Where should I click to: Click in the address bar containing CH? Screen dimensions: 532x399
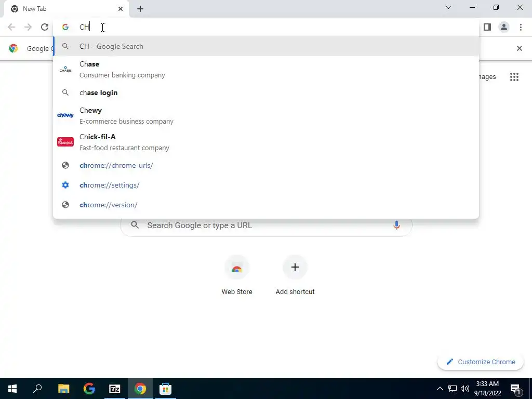(x=266, y=27)
